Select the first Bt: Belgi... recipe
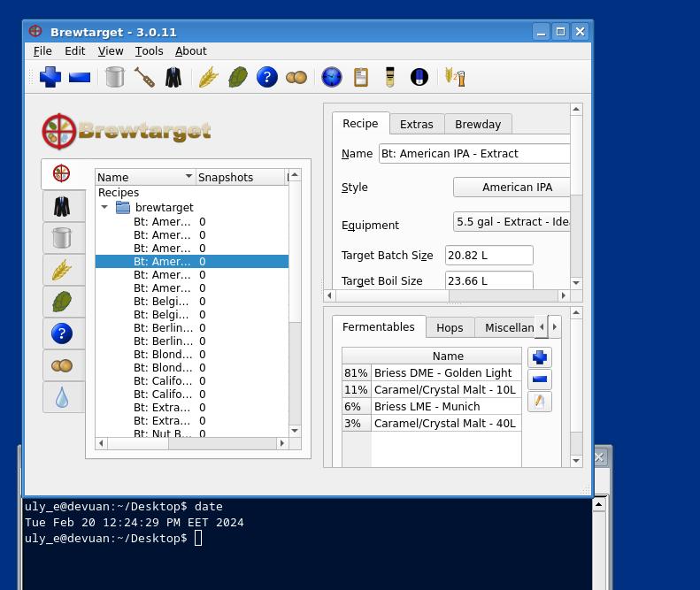The width and height of the screenshot is (700, 590). [x=192, y=302]
